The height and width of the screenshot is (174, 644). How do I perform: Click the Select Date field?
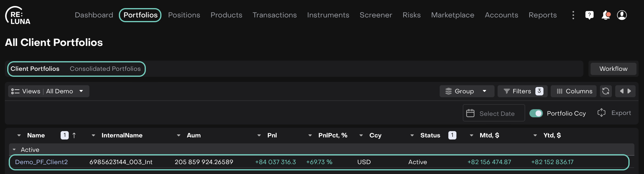tap(494, 113)
